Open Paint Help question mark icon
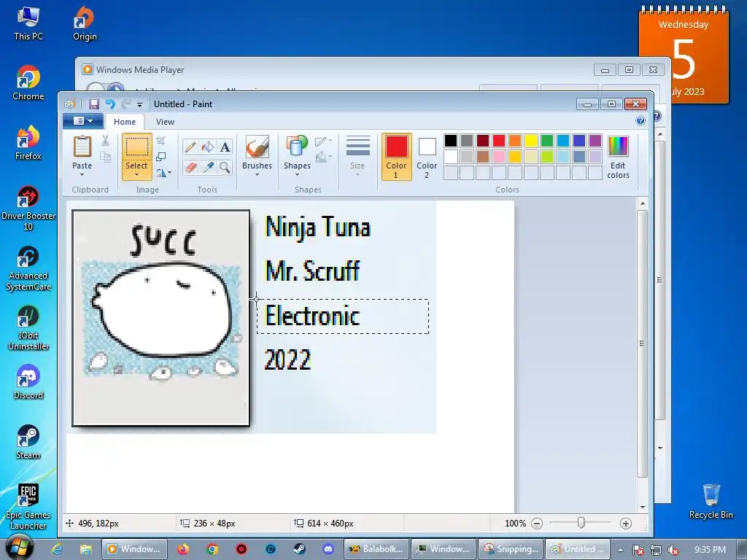Viewport: 747px width, 560px height. pyautogui.click(x=640, y=121)
